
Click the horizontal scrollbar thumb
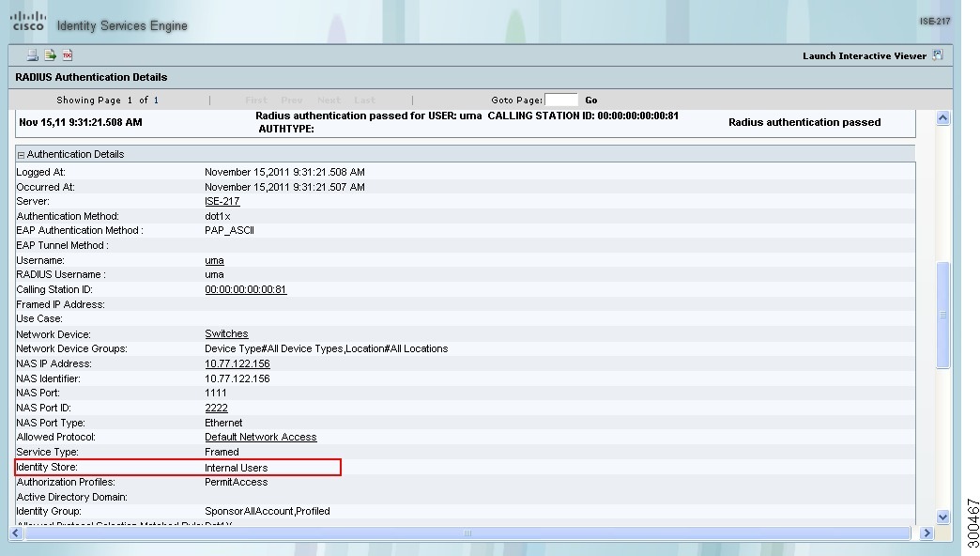tap(467, 533)
